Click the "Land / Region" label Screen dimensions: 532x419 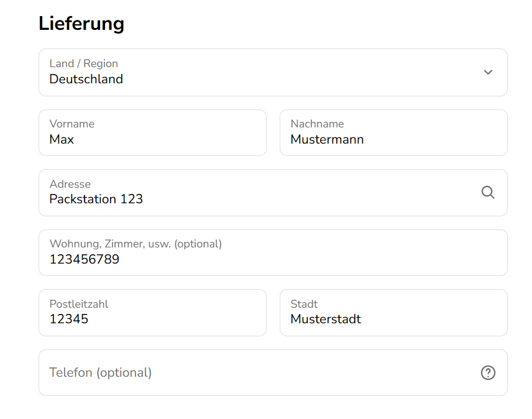(84, 63)
